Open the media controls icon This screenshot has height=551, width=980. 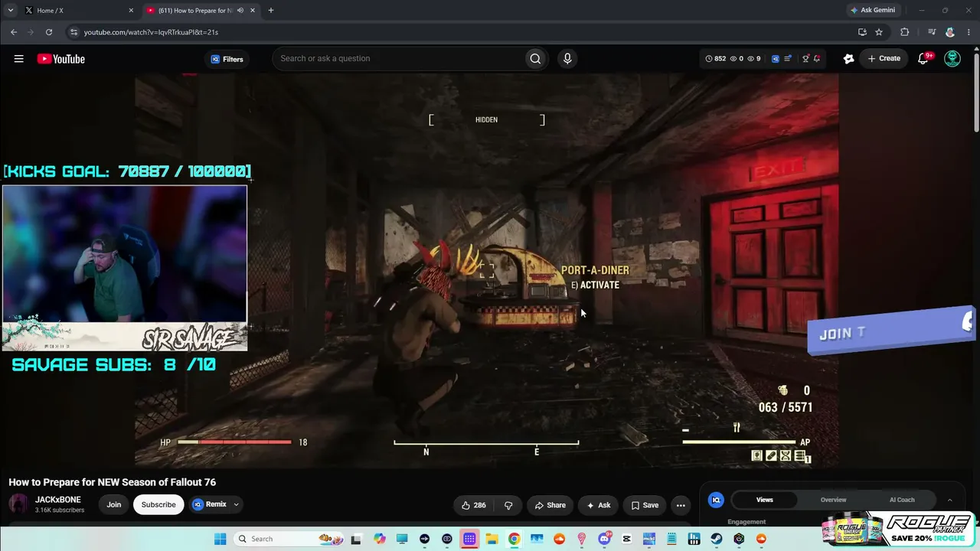coord(931,32)
